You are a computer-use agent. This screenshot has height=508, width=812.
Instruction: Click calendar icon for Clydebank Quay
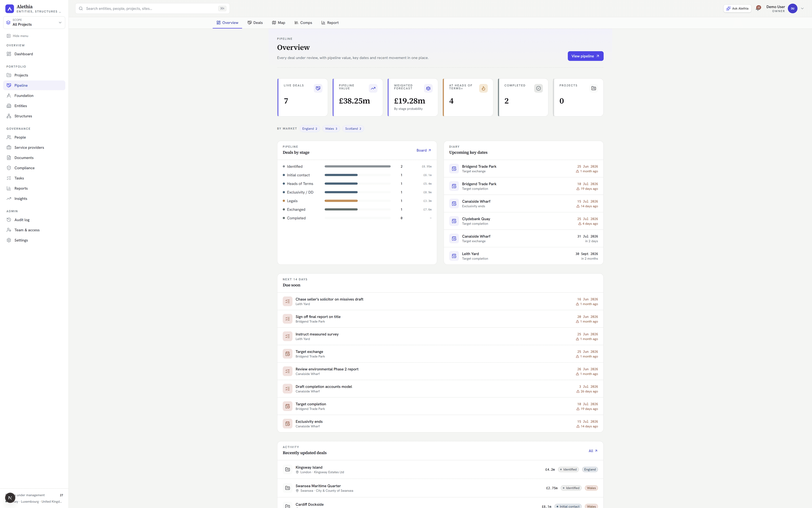(454, 221)
